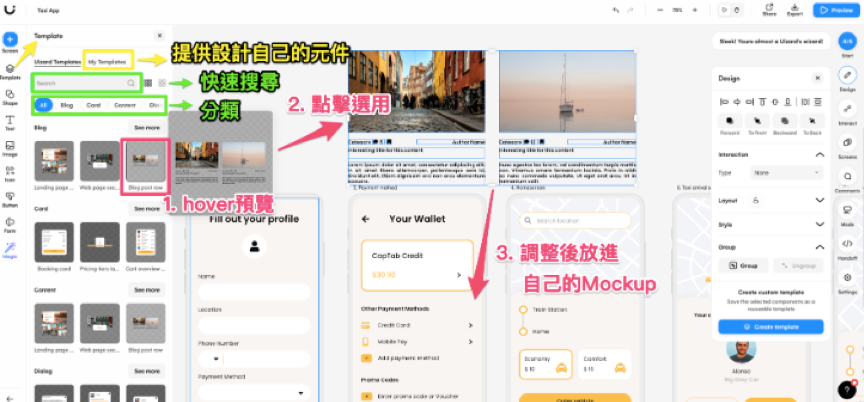The image size is (864, 402).
Task: See more Content templates
Action: [147, 290]
